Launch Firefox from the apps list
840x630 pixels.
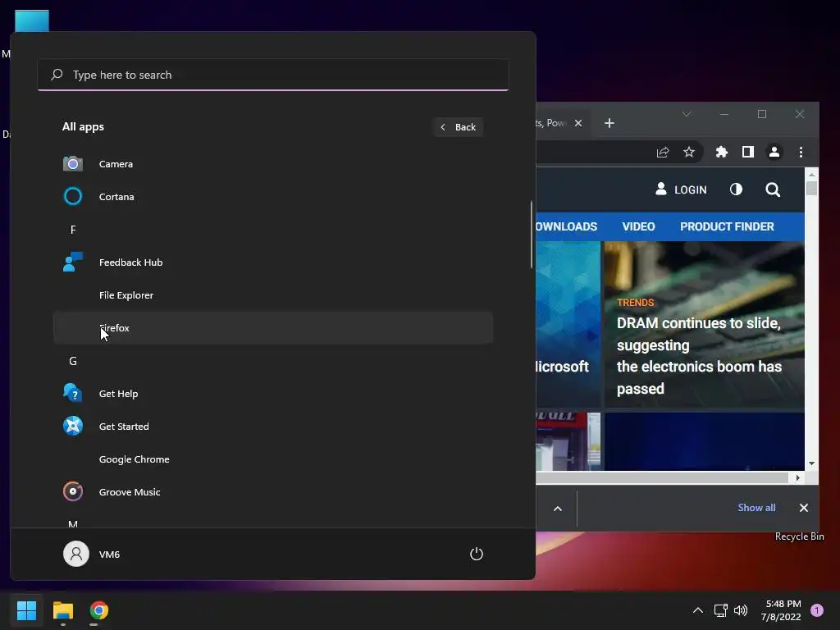[272, 328]
